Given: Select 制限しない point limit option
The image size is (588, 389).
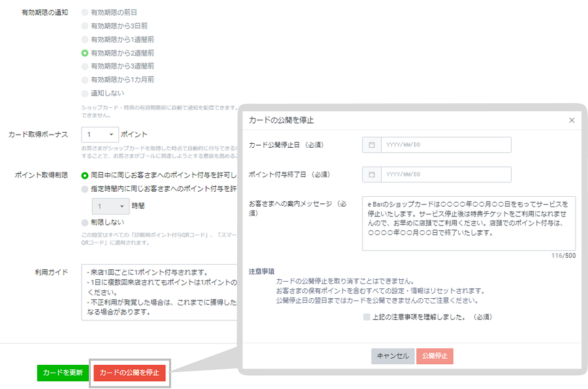Looking at the screenshot, I should [84, 222].
